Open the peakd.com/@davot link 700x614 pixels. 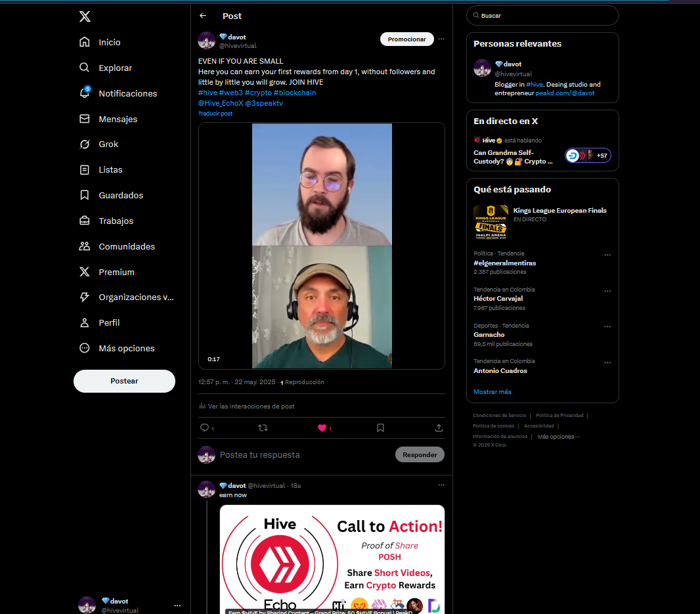pos(565,93)
